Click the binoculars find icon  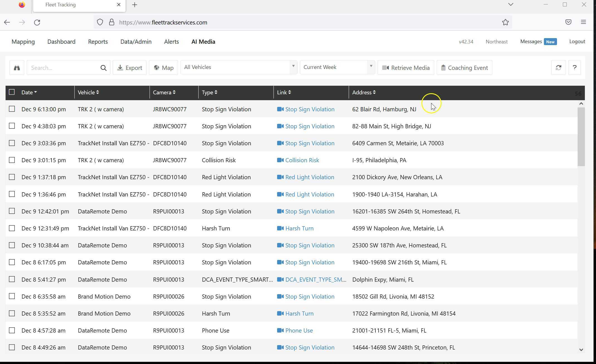pyautogui.click(x=17, y=68)
